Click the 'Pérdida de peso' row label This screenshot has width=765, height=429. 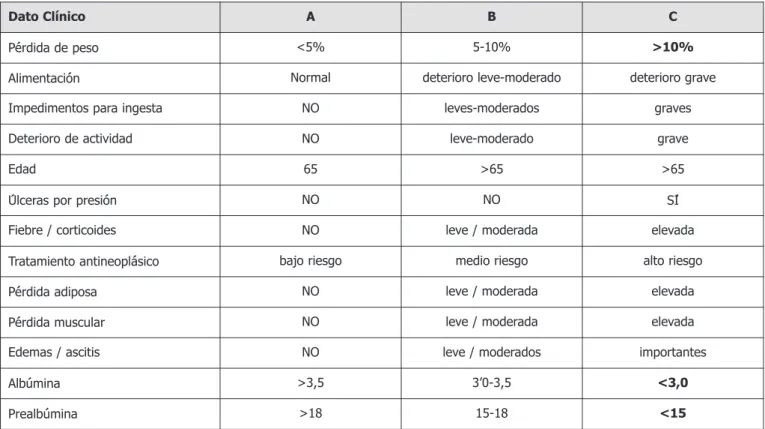pos(53,48)
